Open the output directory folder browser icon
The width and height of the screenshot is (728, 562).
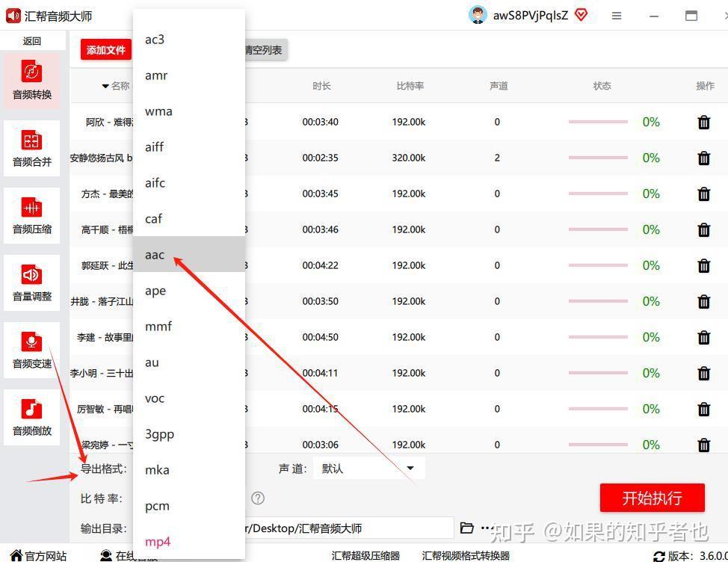[x=467, y=528]
